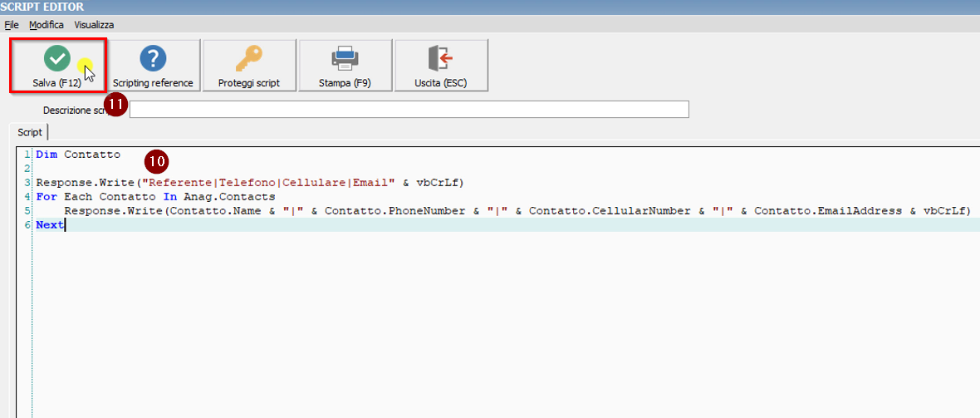Place cursor on the 'Next' keyword

coord(49,225)
